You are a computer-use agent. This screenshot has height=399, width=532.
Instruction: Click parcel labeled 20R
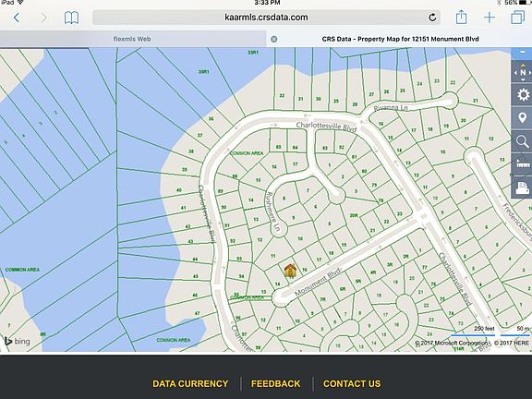click(354, 215)
